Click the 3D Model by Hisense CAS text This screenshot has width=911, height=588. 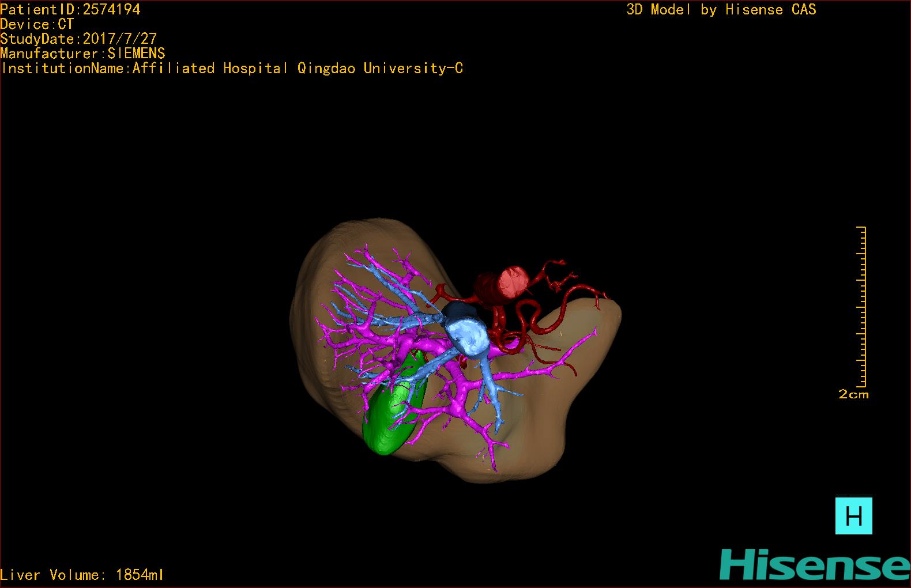pyautogui.click(x=721, y=9)
